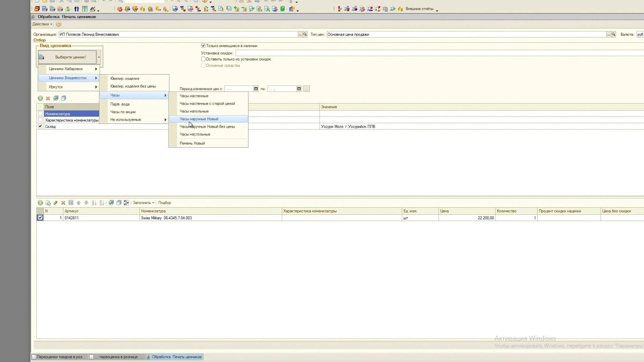Open dropdown arrow beside Выберите ценник
This screenshot has height=362, width=644.
pyautogui.click(x=99, y=57)
